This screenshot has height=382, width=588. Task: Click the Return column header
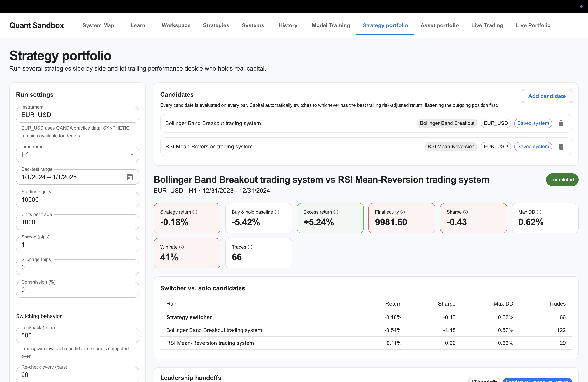pos(393,304)
